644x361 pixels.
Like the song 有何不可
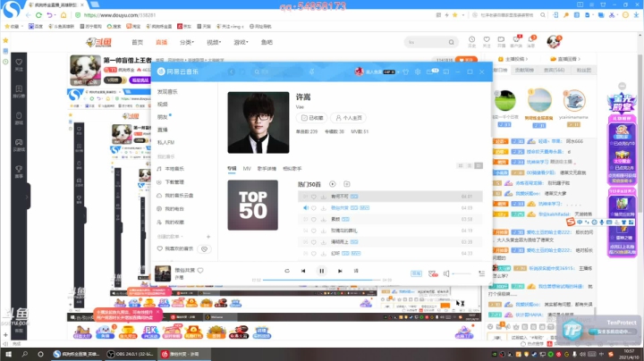point(313,197)
